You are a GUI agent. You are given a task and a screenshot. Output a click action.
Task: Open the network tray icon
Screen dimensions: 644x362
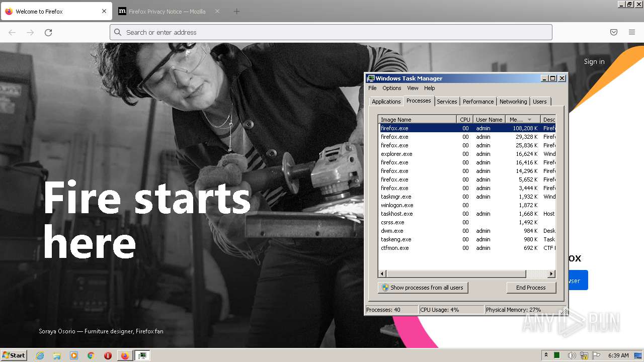pos(584,355)
